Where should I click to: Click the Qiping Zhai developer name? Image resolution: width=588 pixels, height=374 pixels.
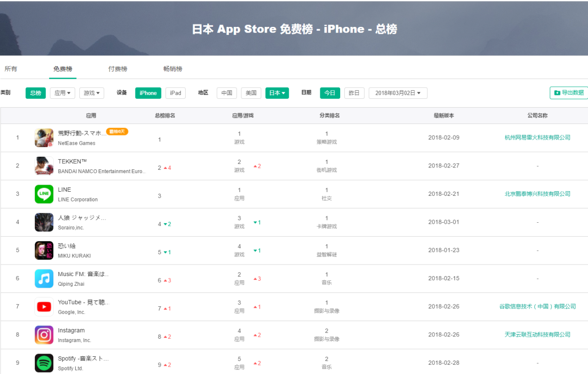pyautogui.click(x=71, y=284)
